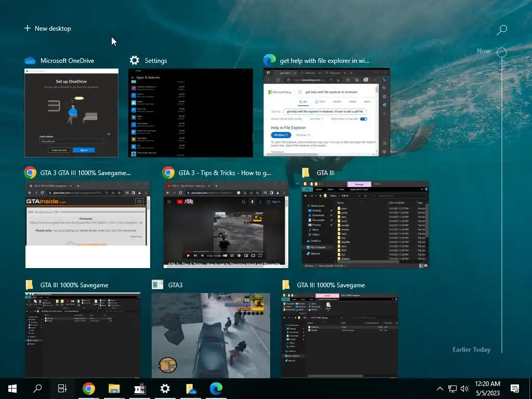The height and width of the screenshot is (399, 532).
Task: Open the GTA3 game taskbar icon
Action: (x=139, y=389)
